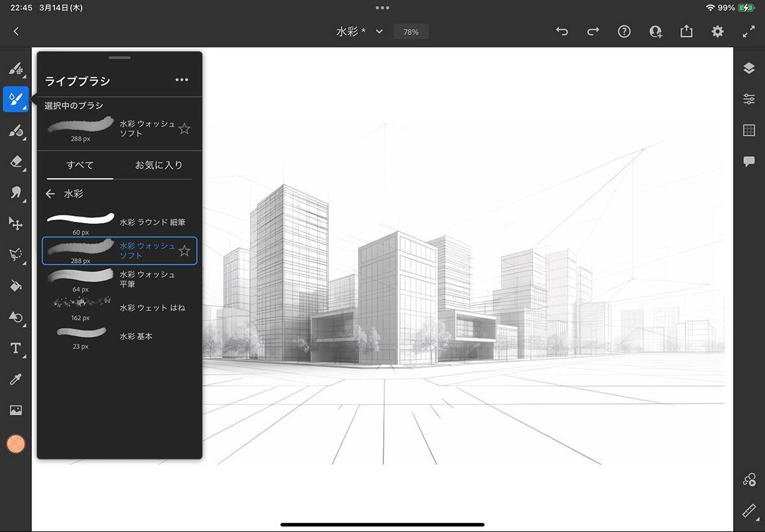Go back from 水彩 brush category

tap(50, 194)
